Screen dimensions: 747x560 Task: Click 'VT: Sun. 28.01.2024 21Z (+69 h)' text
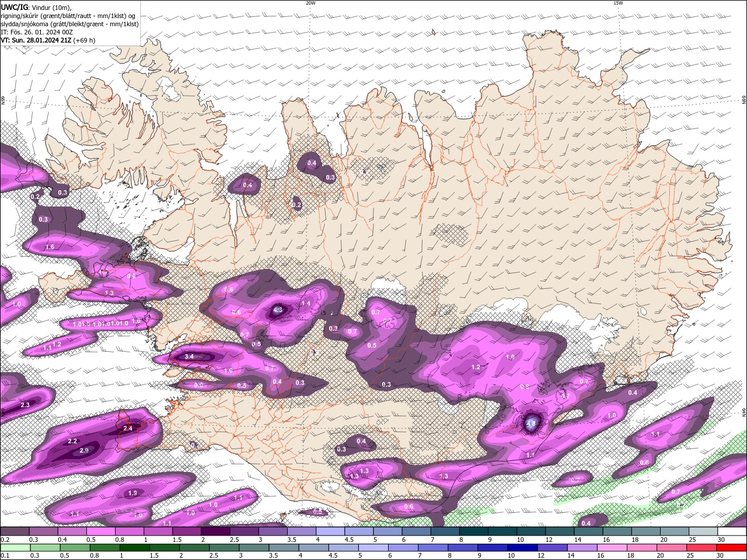pyautogui.click(x=48, y=40)
